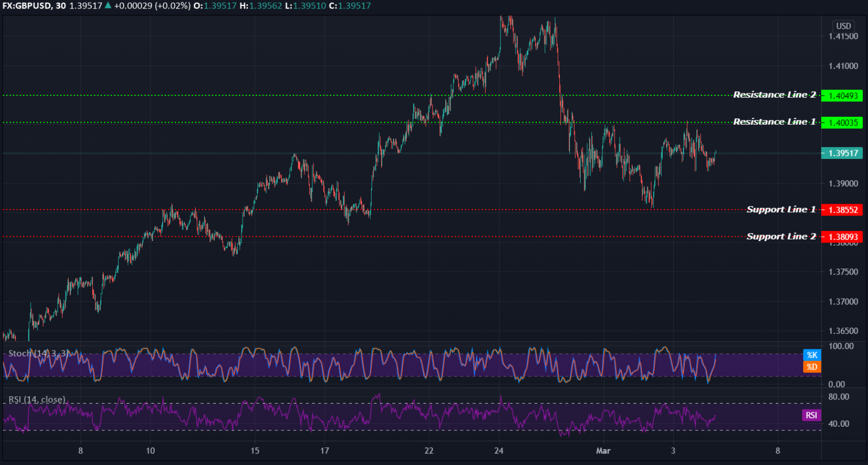The height and width of the screenshot is (465, 868).
Task: Click the 3 date label on time axis
Action: (x=673, y=451)
